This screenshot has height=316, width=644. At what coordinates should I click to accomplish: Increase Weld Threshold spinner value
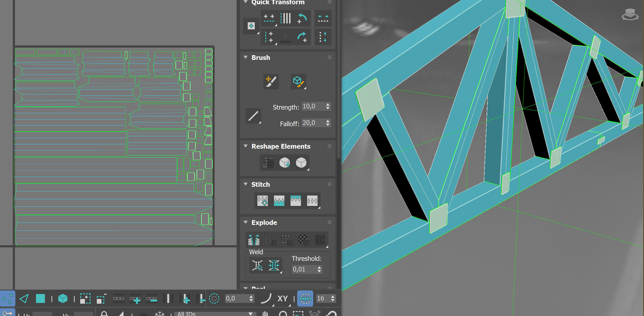point(319,267)
